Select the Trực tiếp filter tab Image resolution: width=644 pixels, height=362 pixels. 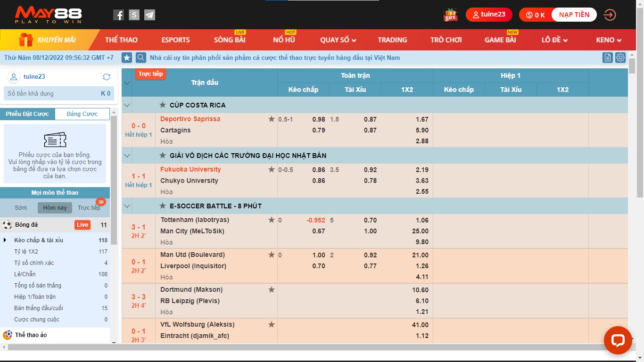click(x=89, y=208)
